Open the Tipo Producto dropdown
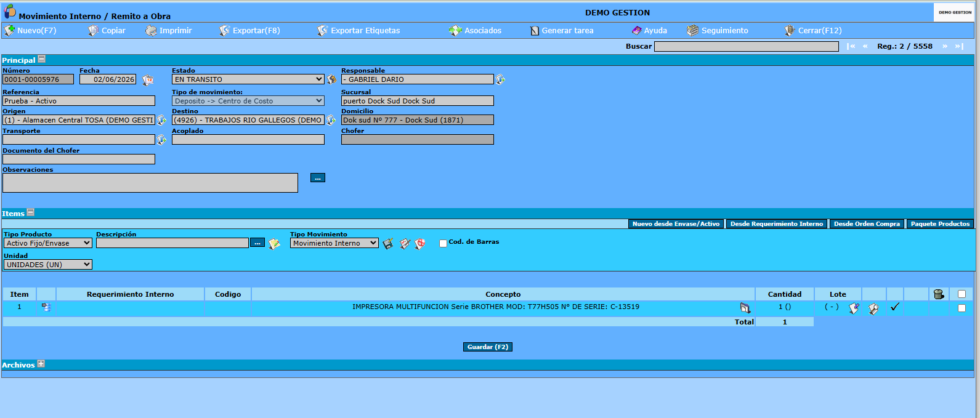Screen dimensions: 980x418 point(48,243)
